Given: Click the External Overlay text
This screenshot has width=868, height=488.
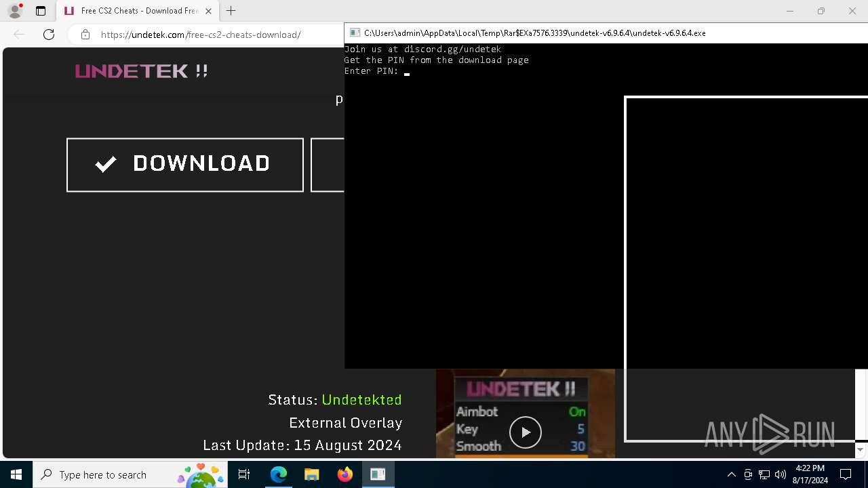Looking at the screenshot, I should click(346, 423).
